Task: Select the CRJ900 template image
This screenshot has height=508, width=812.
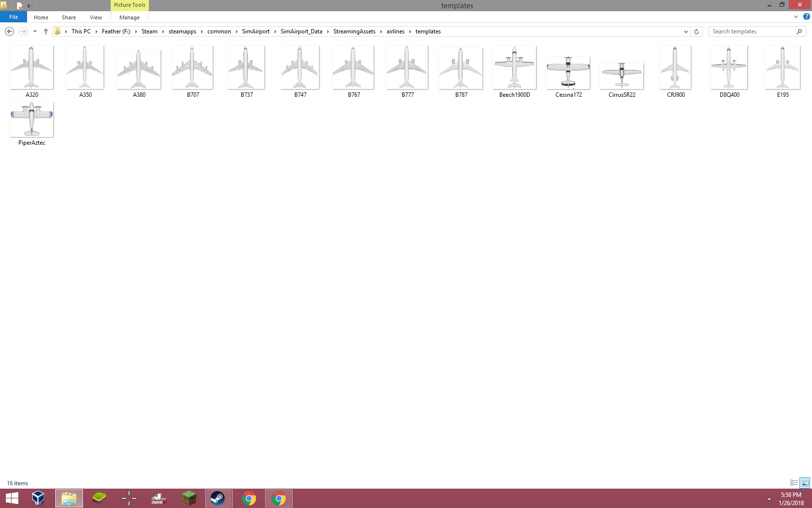Action: pyautogui.click(x=675, y=68)
